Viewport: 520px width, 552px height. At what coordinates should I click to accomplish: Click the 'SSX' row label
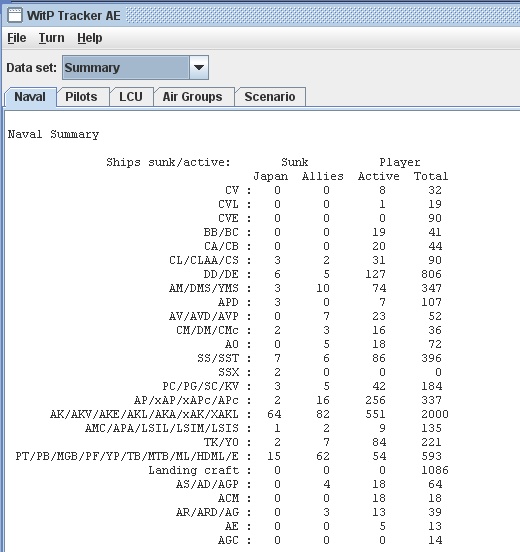(228, 372)
